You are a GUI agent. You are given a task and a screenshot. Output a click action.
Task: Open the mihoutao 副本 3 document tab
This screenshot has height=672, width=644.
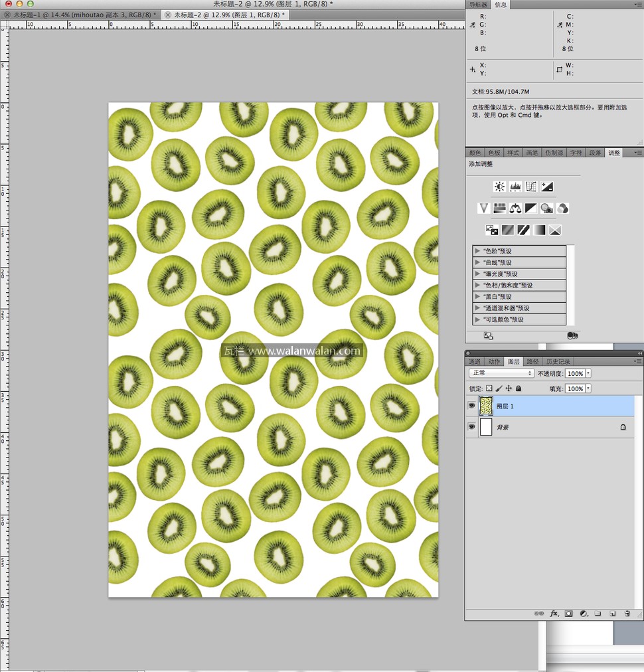(84, 15)
